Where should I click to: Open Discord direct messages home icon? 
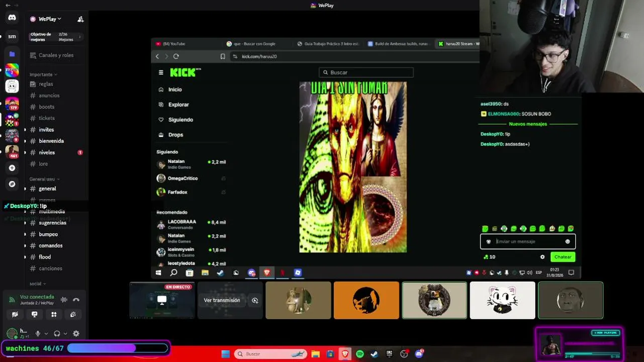(x=12, y=18)
